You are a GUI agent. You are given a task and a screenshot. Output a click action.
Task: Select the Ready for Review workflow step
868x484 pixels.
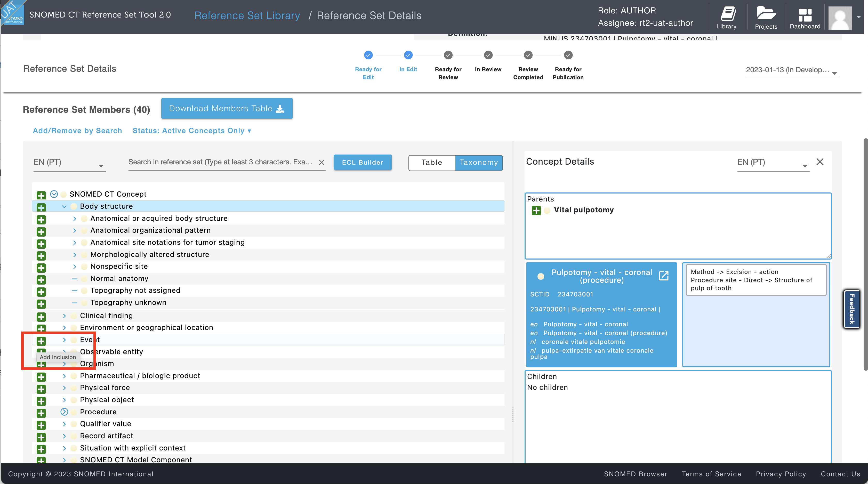(448, 65)
